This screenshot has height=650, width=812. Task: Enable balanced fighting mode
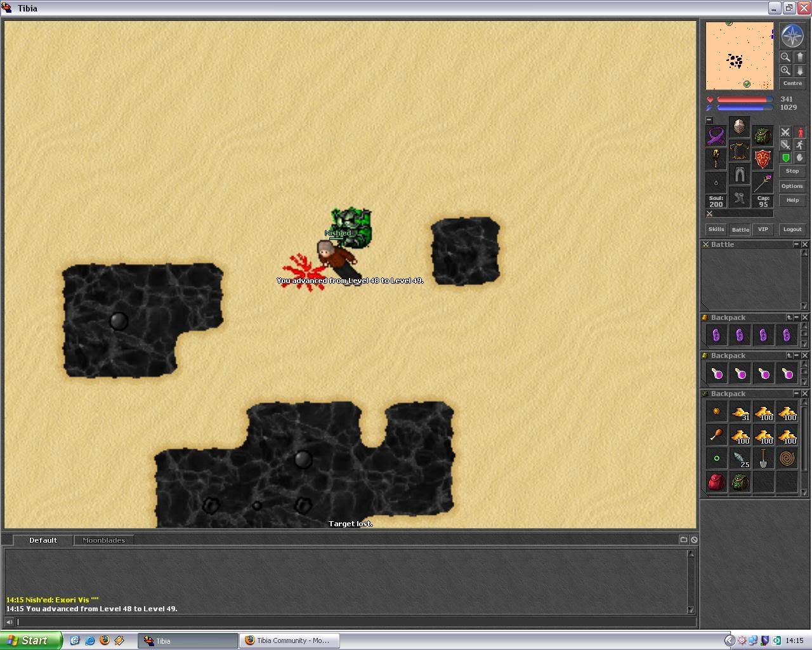click(785, 145)
